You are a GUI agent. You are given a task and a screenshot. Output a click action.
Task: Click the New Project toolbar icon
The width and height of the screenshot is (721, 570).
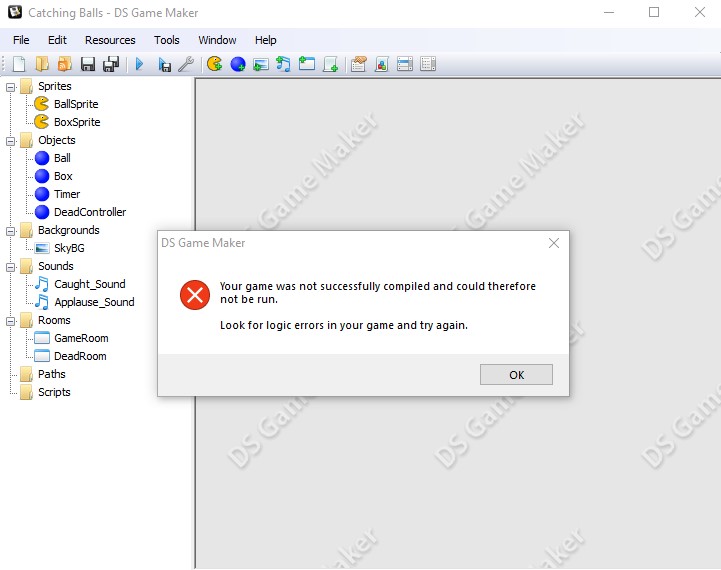(x=18, y=64)
